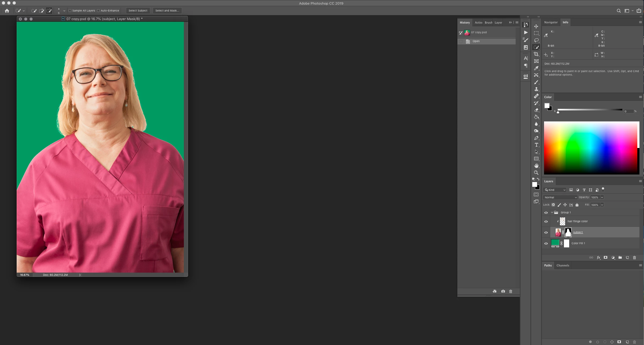Screen dimensions: 644x345
Task: Switch to the Navigator tab
Action: point(551,22)
